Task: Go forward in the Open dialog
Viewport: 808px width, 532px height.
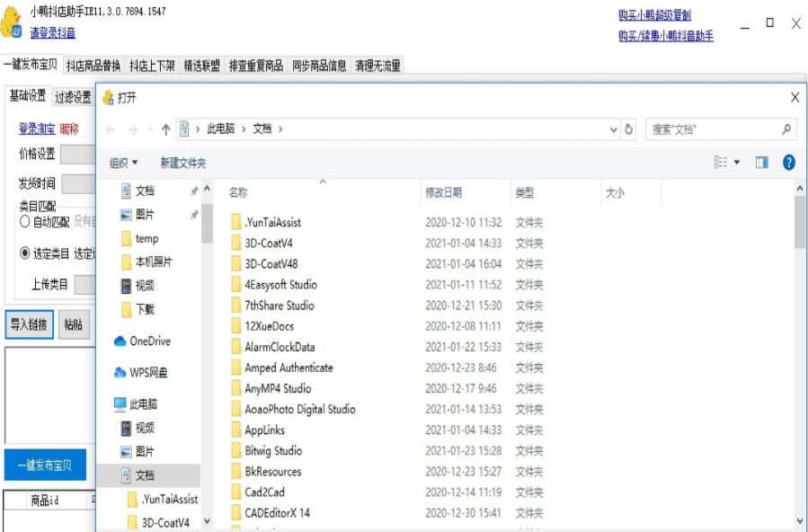Action: point(132,129)
